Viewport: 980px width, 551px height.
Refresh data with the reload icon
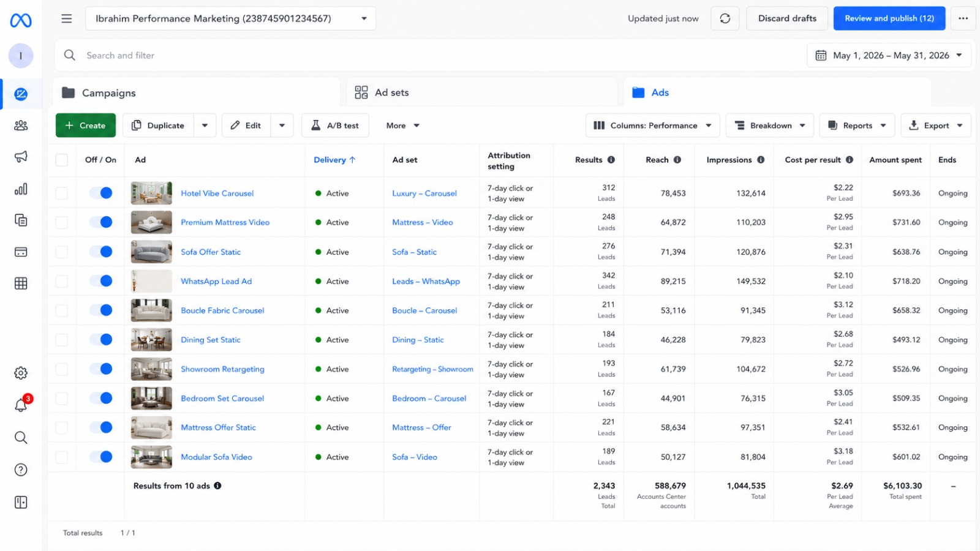click(725, 18)
